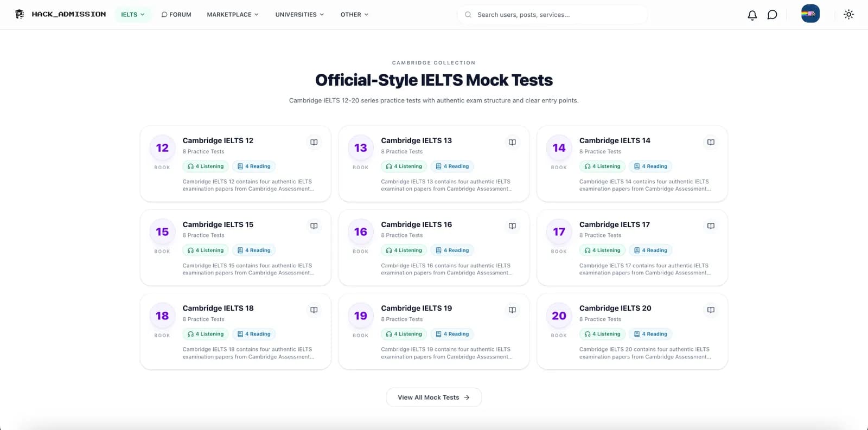Open the Forum page
The image size is (868, 430).
[x=176, y=15]
